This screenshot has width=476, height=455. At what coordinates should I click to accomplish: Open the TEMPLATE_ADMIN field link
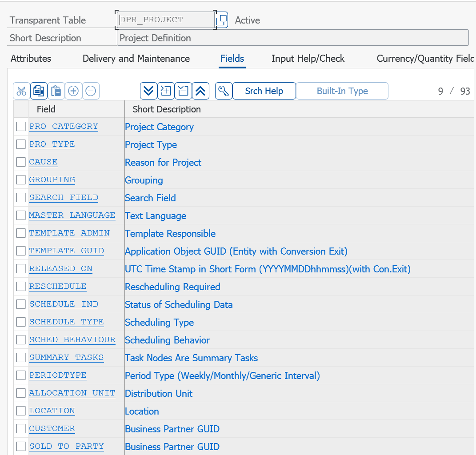point(69,233)
